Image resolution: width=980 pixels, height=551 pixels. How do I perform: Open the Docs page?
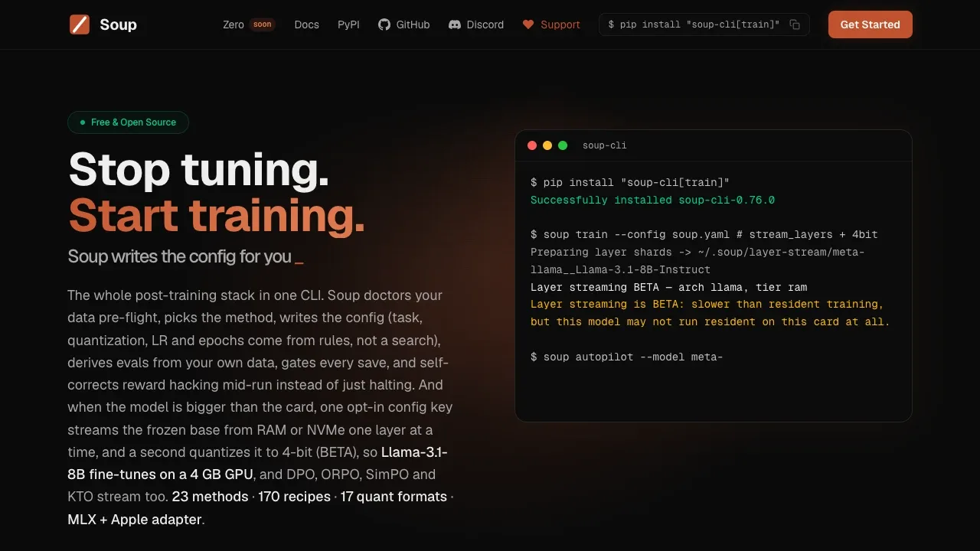(306, 24)
